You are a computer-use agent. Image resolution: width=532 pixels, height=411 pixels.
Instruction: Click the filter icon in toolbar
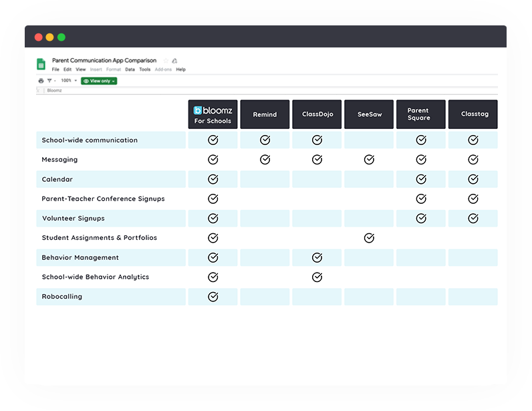tap(49, 81)
